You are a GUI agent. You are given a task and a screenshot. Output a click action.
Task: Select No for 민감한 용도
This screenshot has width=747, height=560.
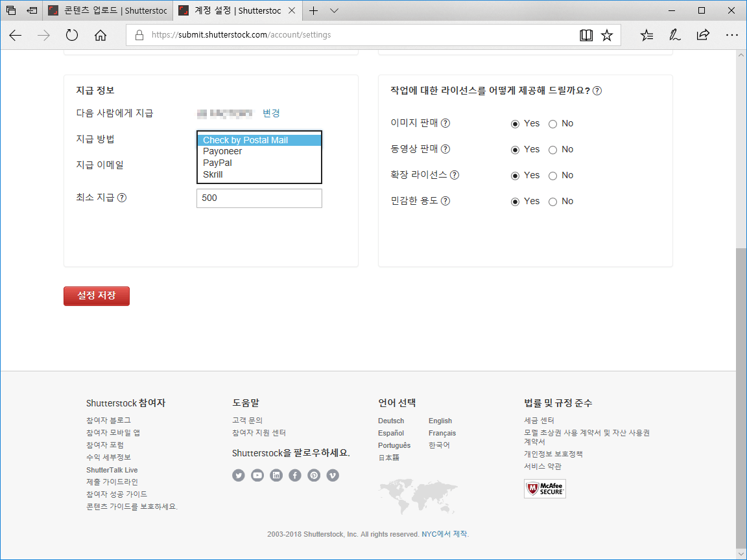[552, 202]
